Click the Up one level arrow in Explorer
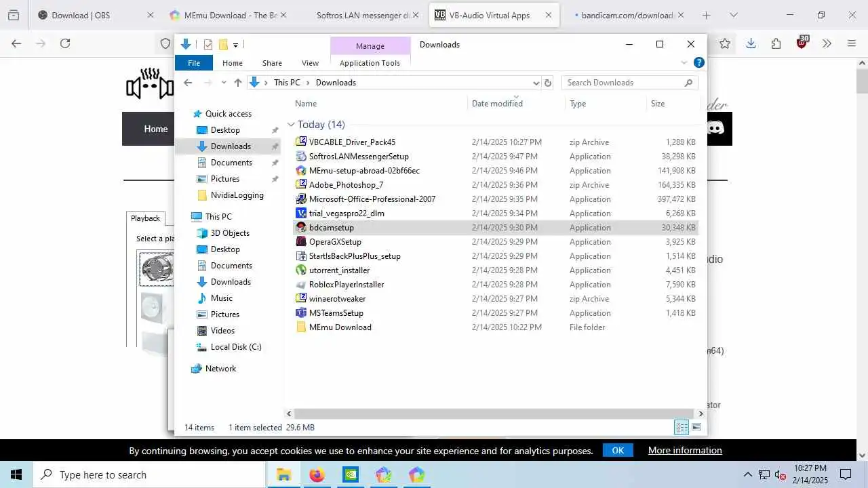Viewport: 868px width, 488px height. coord(237,83)
